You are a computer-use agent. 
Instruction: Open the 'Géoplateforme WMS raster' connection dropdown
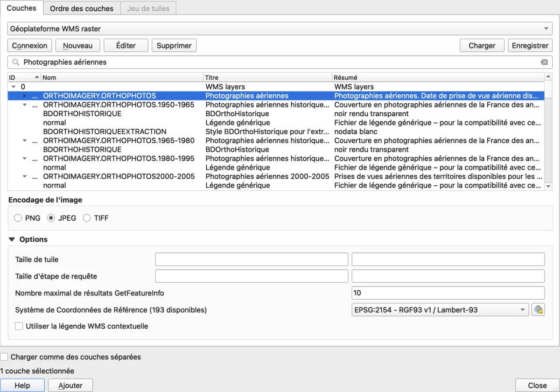[x=280, y=29]
